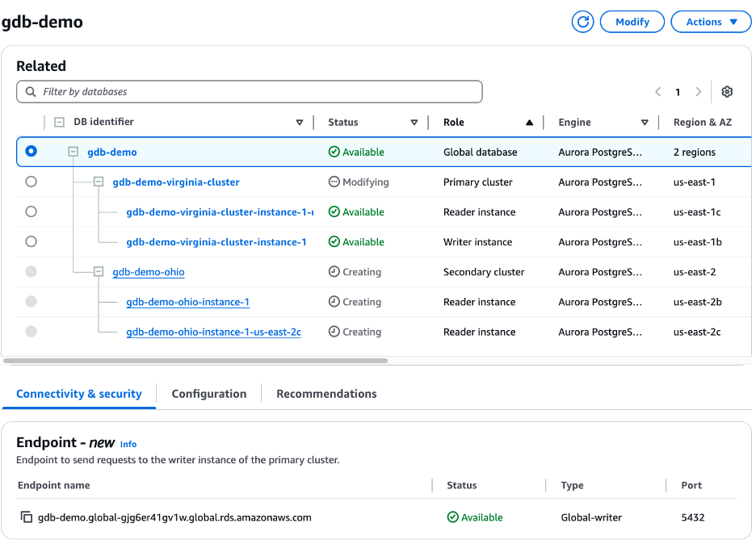Viewport: 756px width, 544px height.
Task: Open gdb-demo-ohio-instance-1-us-east-2c link
Action: click(x=213, y=332)
